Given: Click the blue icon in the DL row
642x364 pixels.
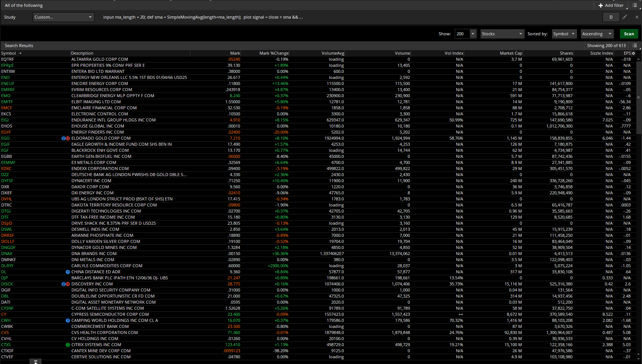Looking at the screenshot, I should click(x=68, y=272).
